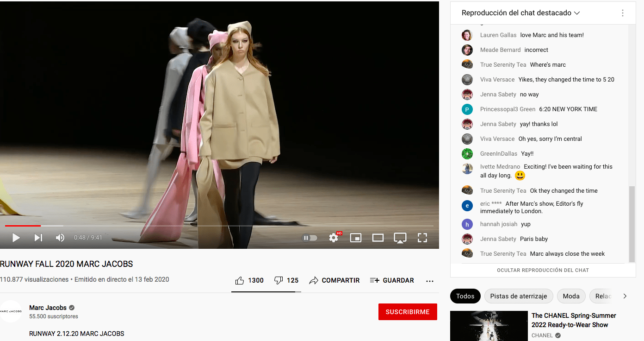Activate the Miniplayer icon
Screen dimensions: 644x341
point(356,237)
